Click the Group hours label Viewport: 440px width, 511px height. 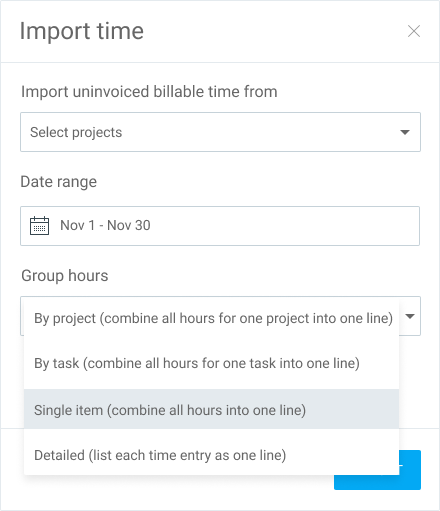coord(65,276)
